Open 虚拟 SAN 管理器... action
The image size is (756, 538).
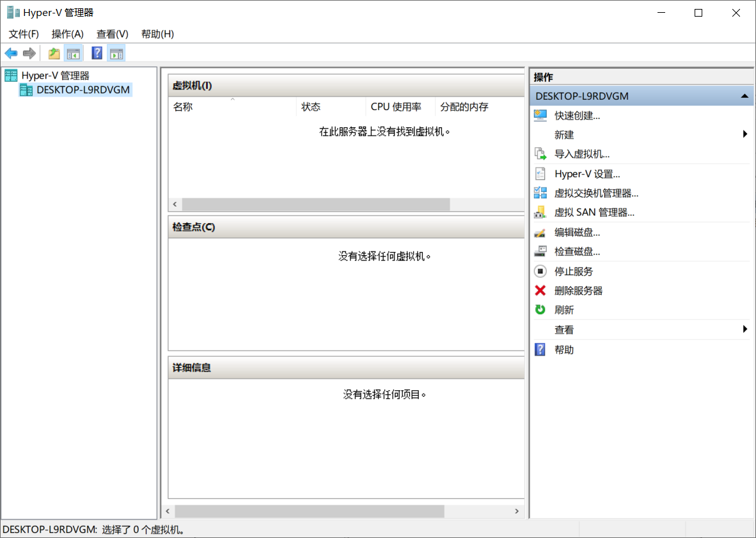tap(594, 212)
